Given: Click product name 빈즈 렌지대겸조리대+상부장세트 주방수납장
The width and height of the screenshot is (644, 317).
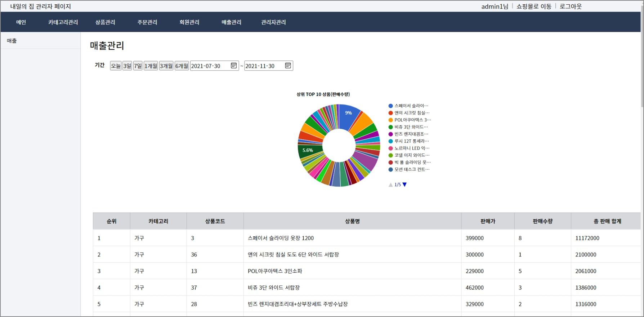Looking at the screenshot, I should (298, 304).
